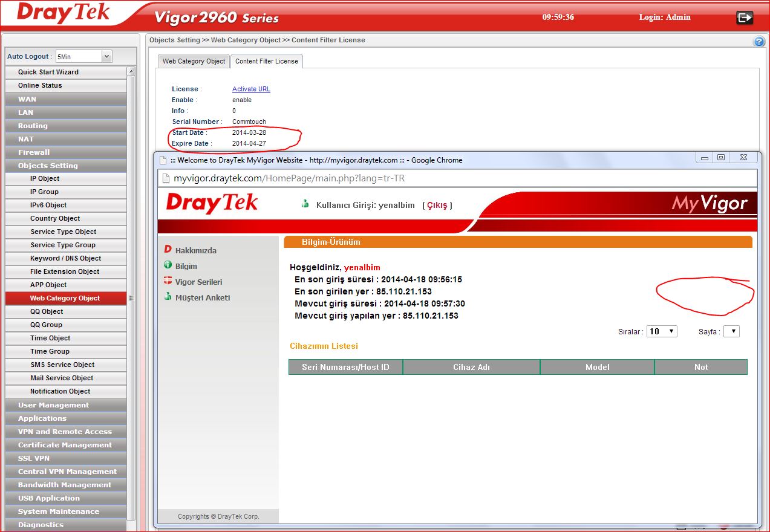Click the logout icon beside Login: Admin
The width and height of the screenshot is (770, 532).
[x=744, y=18]
